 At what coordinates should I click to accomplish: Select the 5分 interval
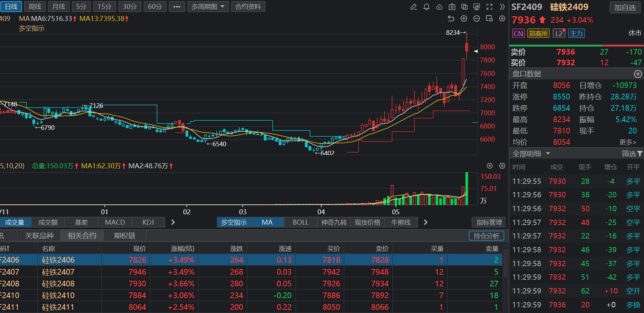[x=81, y=7]
